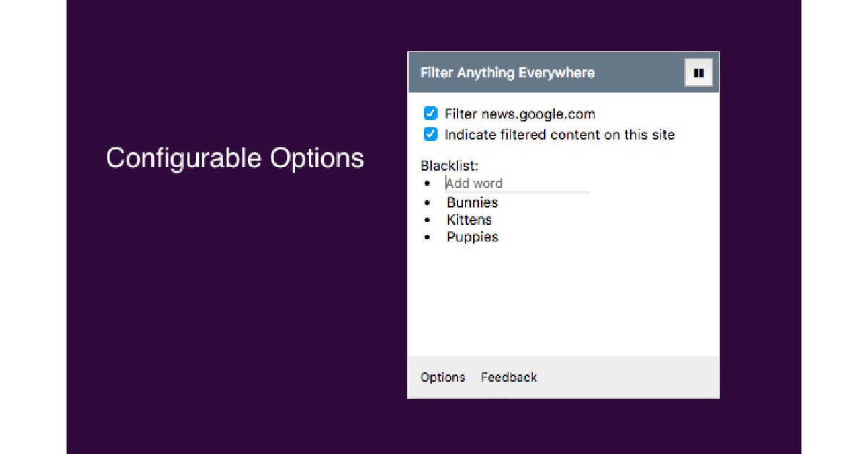This screenshot has height=454, width=868.
Task: Select the Kittens blacklist entry
Action: pyautogui.click(x=469, y=220)
